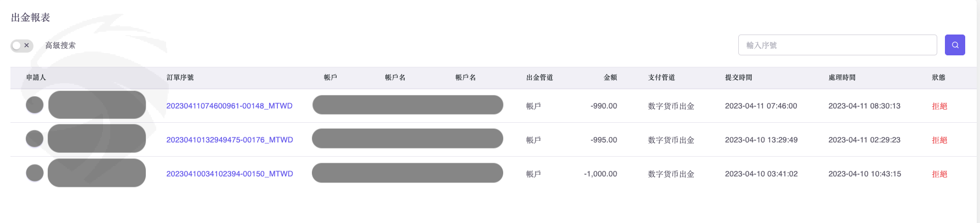Open order 20230410034102394-00150_MTWD link

coord(229,174)
